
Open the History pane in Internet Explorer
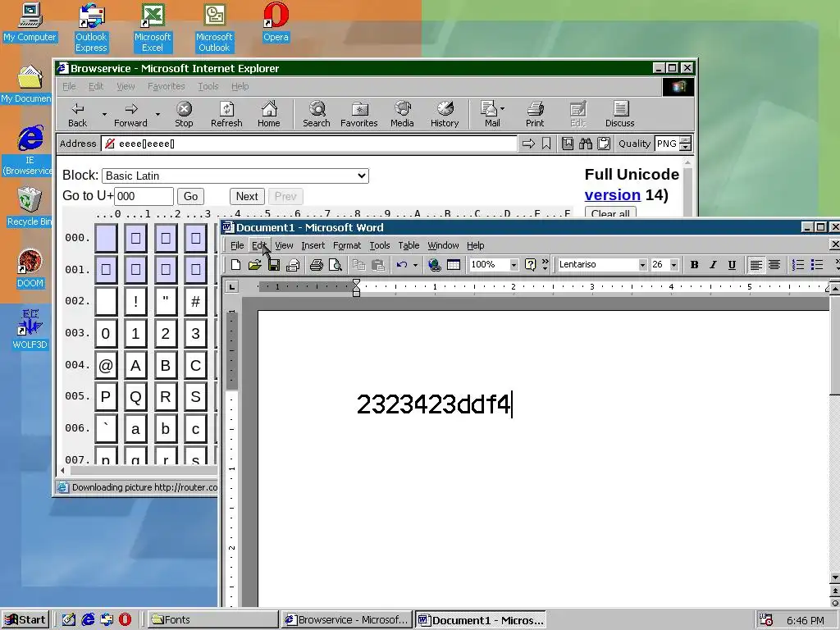445,115
